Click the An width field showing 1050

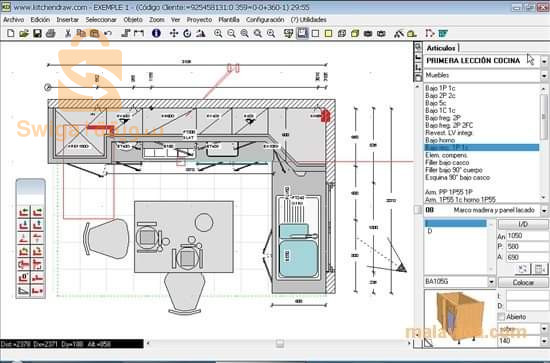tap(527, 236)
